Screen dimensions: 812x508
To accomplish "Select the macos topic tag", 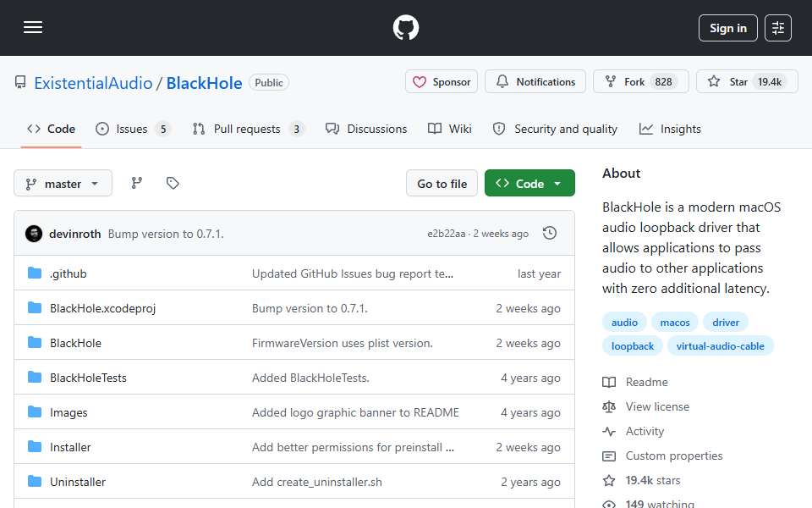I will click(675, 323).
